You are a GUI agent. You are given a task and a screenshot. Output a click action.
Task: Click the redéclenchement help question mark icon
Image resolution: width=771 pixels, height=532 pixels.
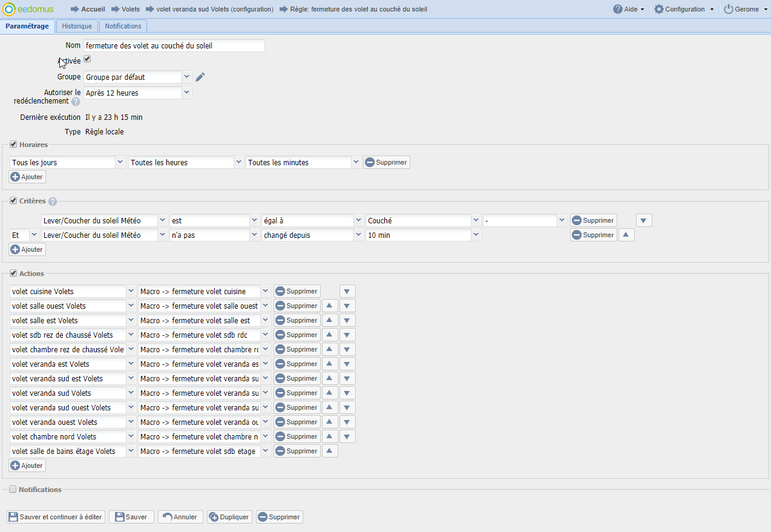76,102
